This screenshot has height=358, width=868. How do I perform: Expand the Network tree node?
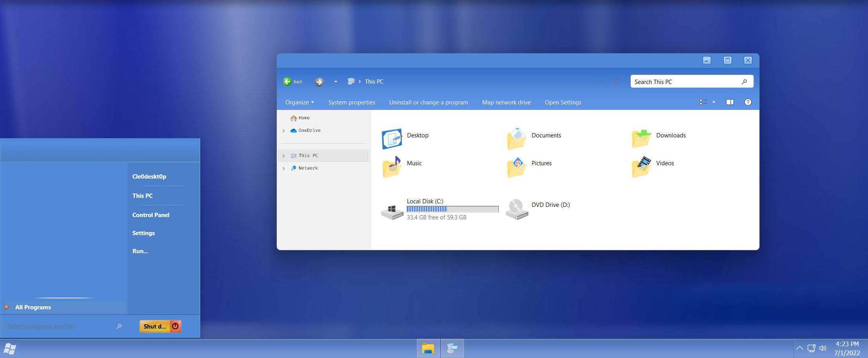[x=283, y=168]
